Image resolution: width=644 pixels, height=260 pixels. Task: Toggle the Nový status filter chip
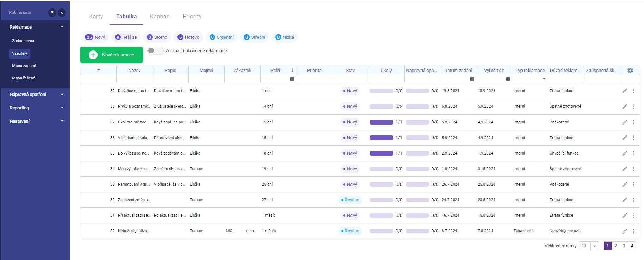(95, 37)
